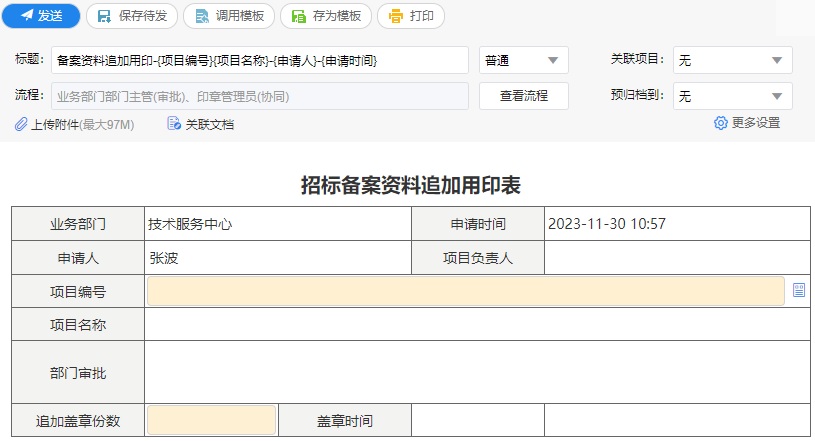Open 更多设置 gear icon
The image size is (815, 441).
coord(720,123)
